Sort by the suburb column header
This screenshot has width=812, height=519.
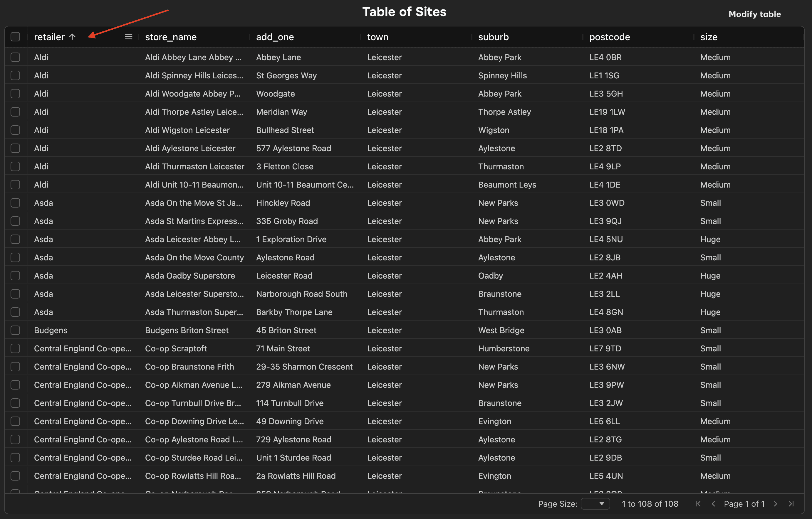(x=493, y=37)
